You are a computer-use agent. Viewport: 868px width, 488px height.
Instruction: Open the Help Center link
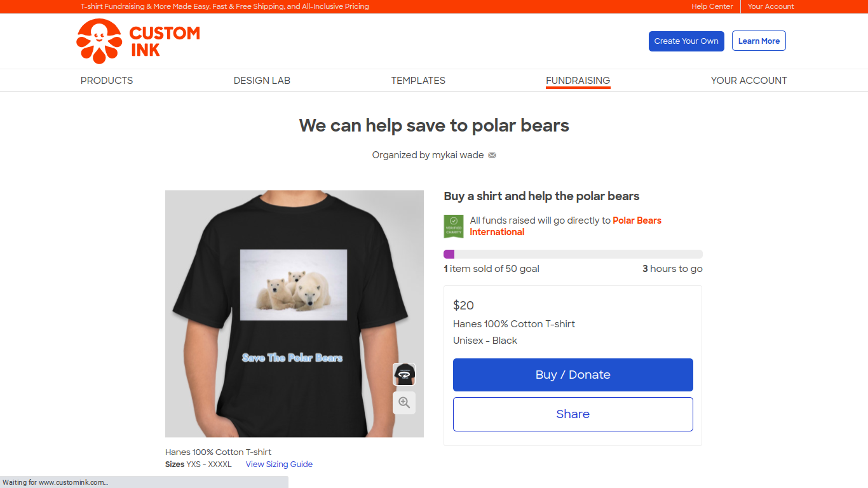click(712, 6)
